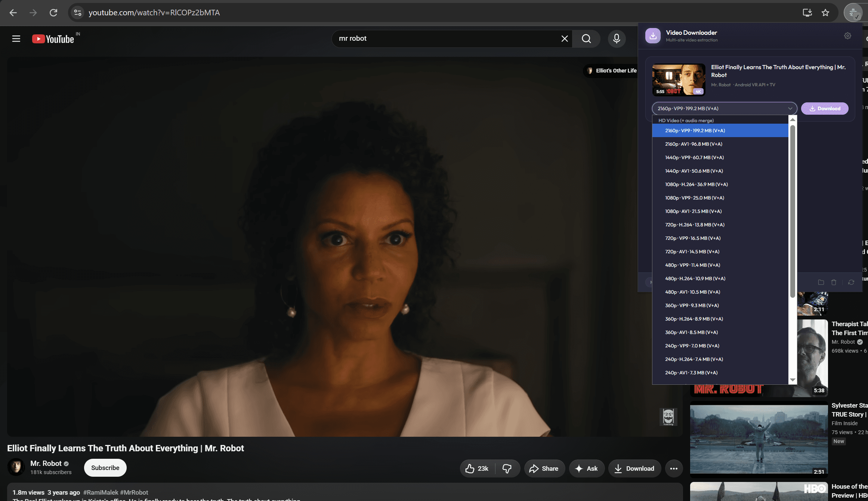868x501 pixels.
Task: Open the YouTube hamburger guide menu
Action: pos(16,38)
